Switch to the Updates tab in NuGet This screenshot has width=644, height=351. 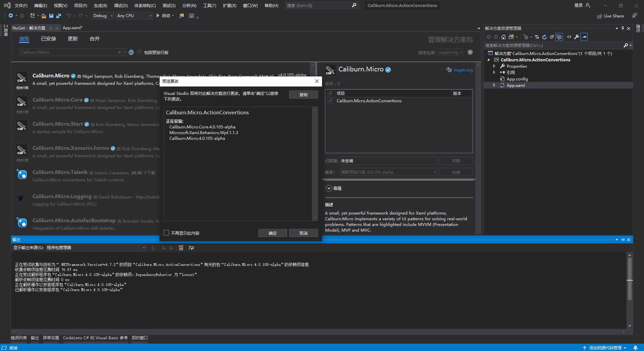tap(73, 39)
